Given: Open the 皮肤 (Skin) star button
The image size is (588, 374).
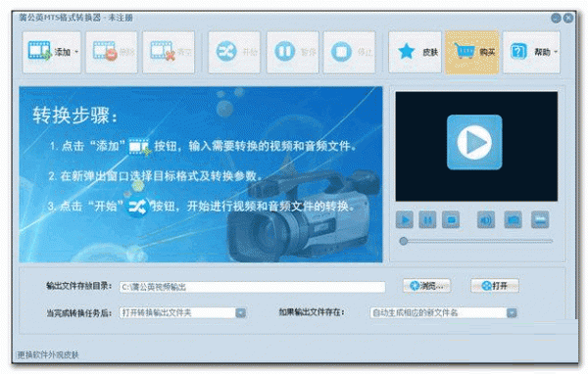Looking at the screenshot, I should pyautogui.click(x=416, y=52).
